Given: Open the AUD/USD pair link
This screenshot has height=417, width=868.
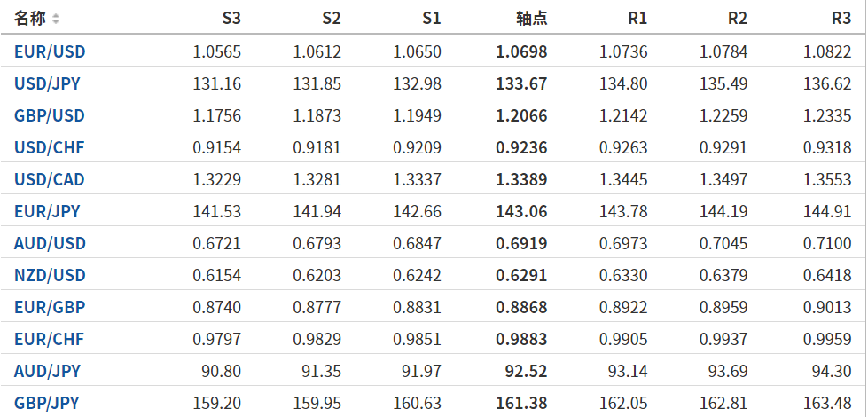Looking at the screenshot, I should click(50, 244).
